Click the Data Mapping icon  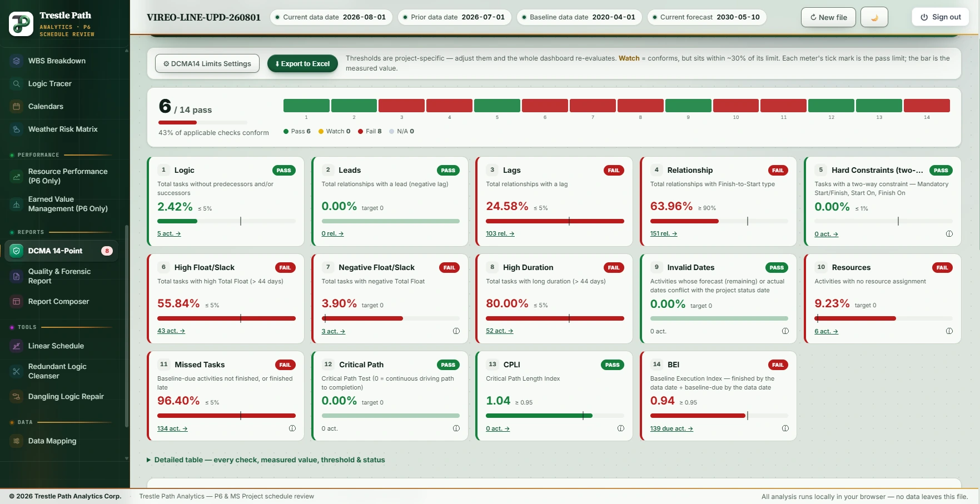pos(17,441)
